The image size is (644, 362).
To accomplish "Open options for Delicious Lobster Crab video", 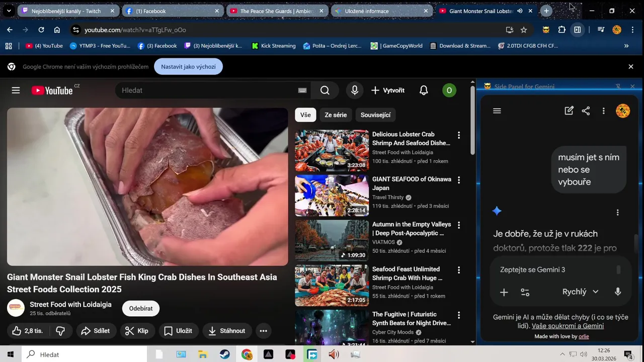I will (458, 135).
